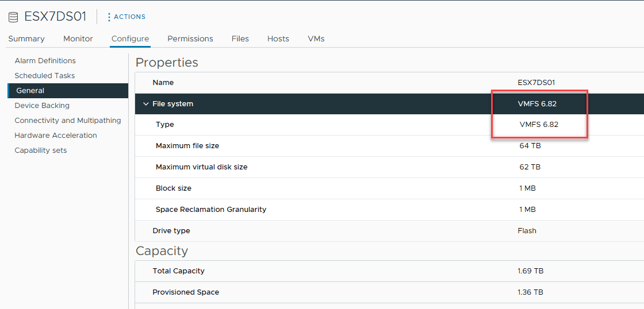This screenshot has height=309, width=644.
Task: Select the Configure tab
Action: click(x=130, y=38)
